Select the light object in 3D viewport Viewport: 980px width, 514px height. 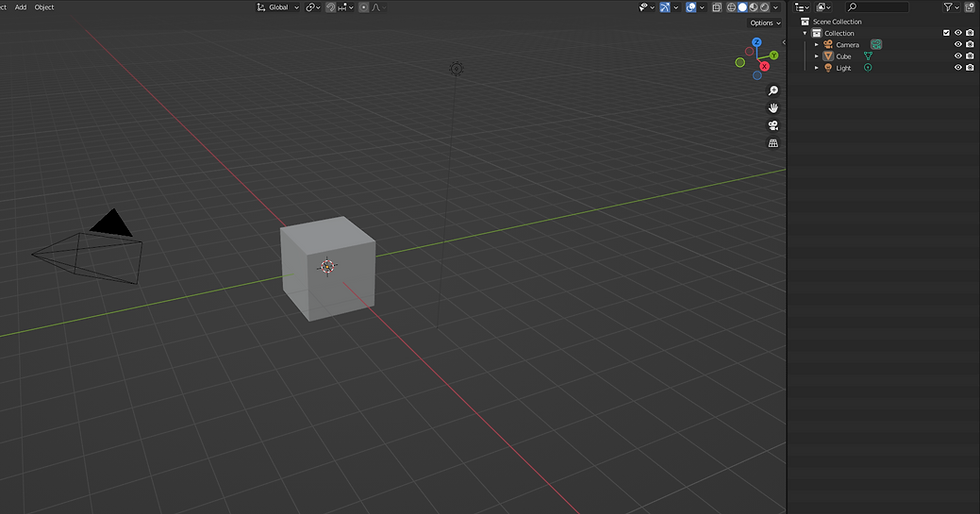456,69
